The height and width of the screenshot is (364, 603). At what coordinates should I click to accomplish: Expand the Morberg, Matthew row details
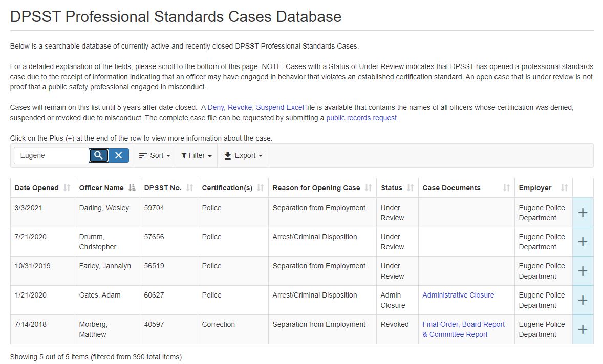583,329
